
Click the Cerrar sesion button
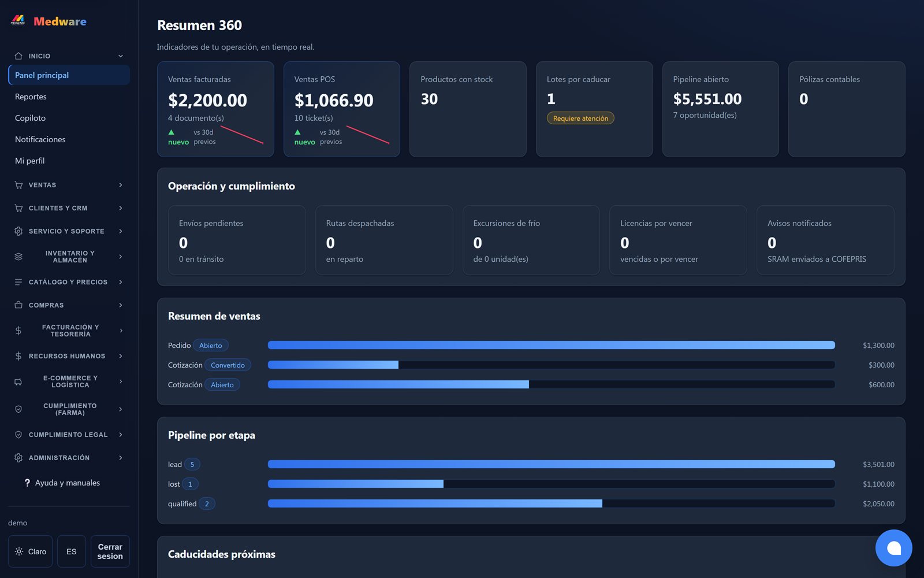click(x=110, y=551)
